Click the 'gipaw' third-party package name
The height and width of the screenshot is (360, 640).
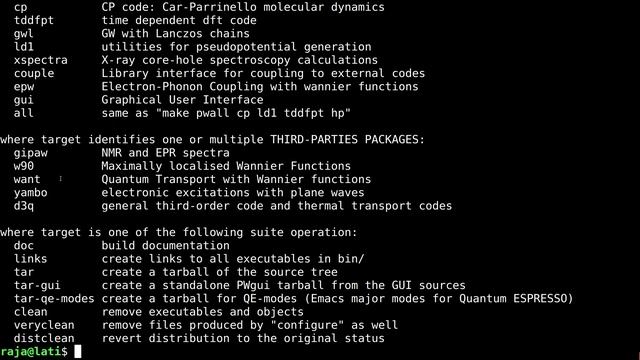(x=31, y=153)
